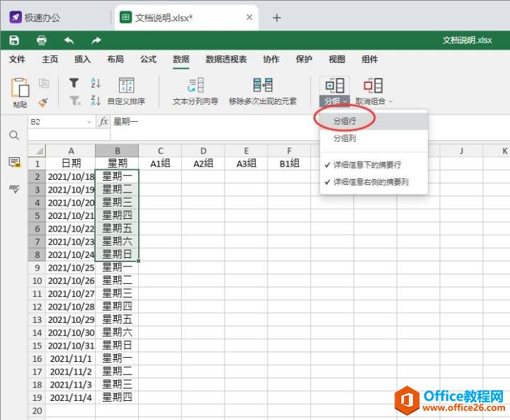Choose 分组行 from the dropdown menu
Screen dimensions: 510x420
pyautogui.click(x=374, y=121)
